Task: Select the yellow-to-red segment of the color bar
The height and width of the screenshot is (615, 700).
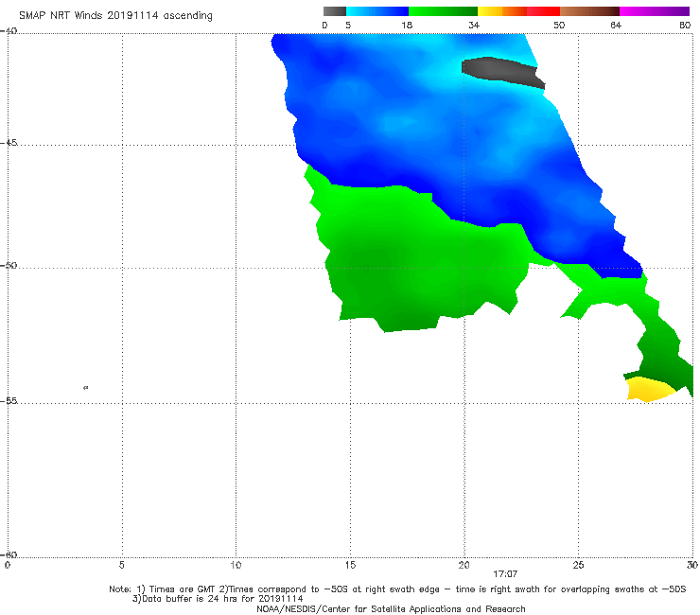Action: pyautogui.click(x=518, y=11)
